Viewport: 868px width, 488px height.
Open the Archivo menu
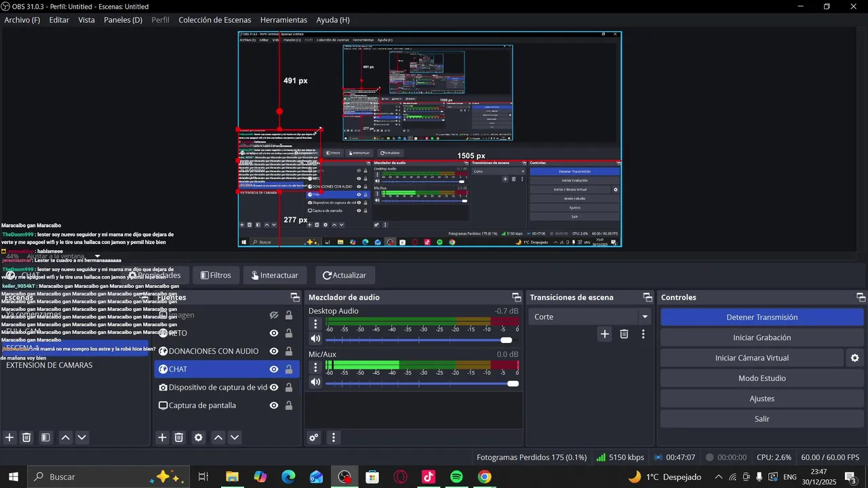point(22,20)
